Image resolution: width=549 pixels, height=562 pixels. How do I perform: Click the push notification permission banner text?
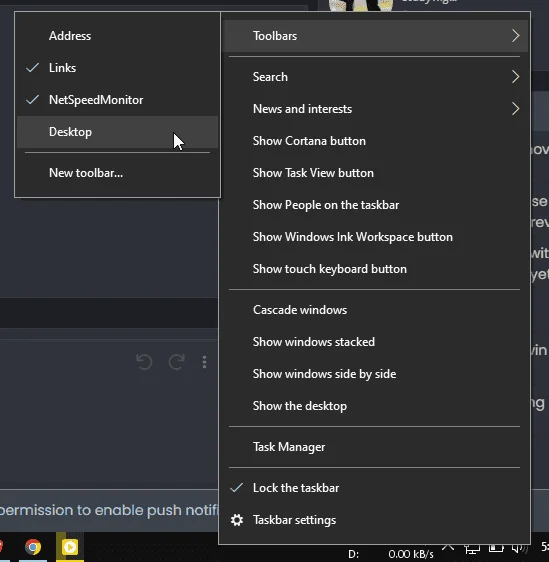tap(109, 510)
